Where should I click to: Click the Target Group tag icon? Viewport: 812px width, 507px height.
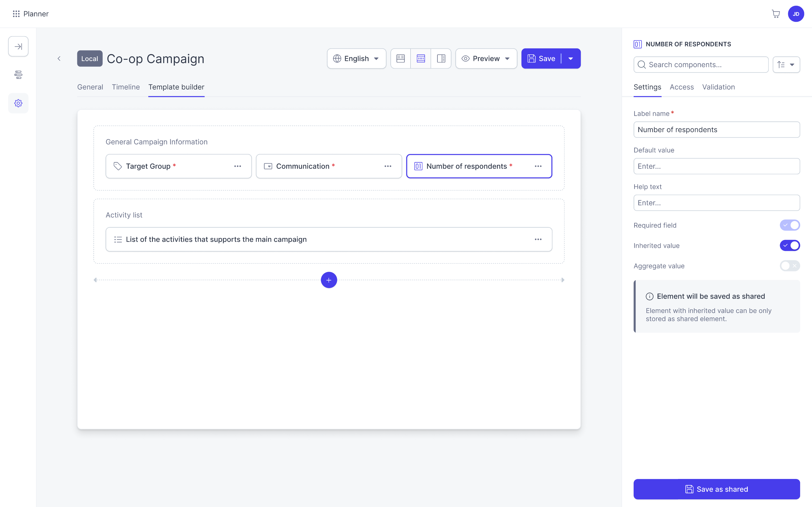click(117, 166)
